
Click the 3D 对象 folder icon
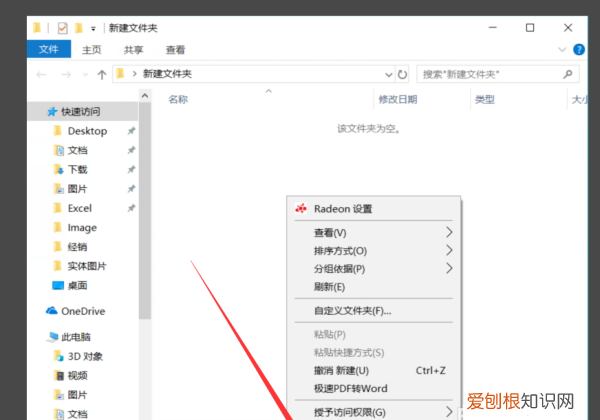[58, 356]
